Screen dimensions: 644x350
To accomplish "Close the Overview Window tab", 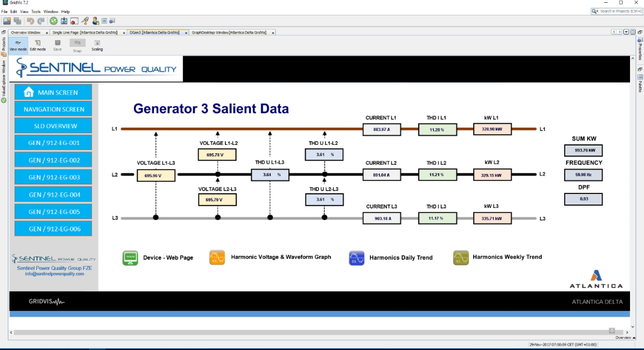I will coord(47,33).
